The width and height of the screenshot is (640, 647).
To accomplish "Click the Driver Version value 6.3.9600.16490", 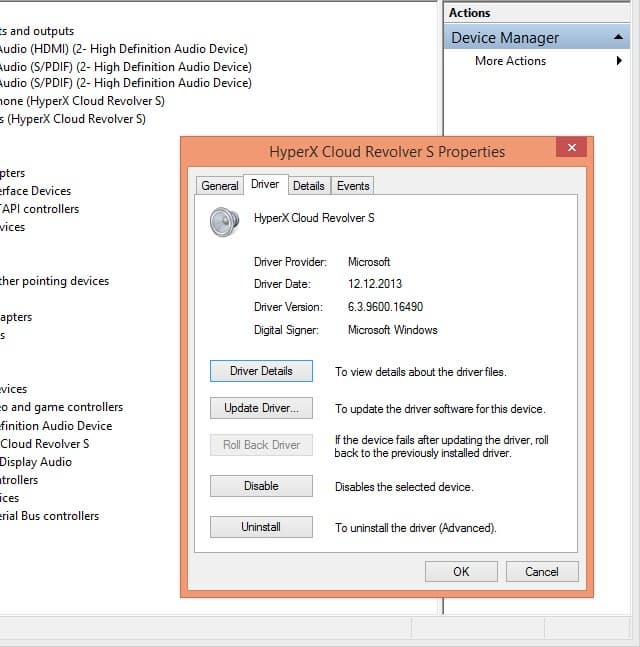I will pyautogui.click(x=385, y=307).
